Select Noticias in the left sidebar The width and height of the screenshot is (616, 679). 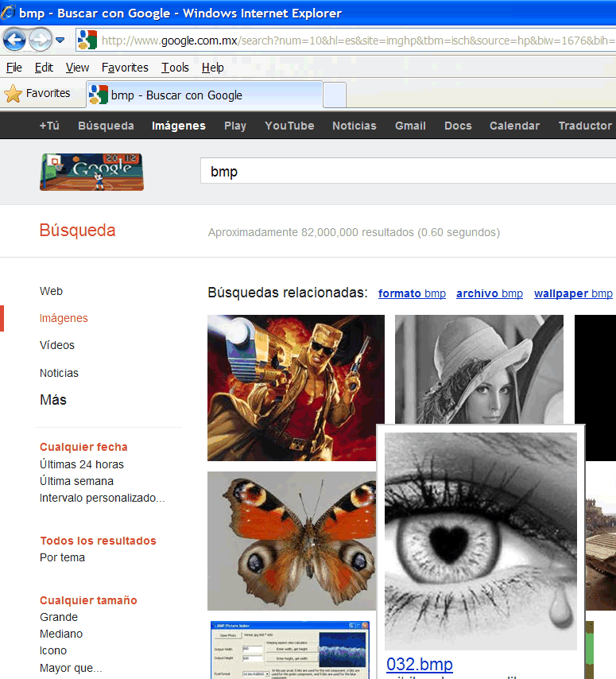click(x=59, y=373)
